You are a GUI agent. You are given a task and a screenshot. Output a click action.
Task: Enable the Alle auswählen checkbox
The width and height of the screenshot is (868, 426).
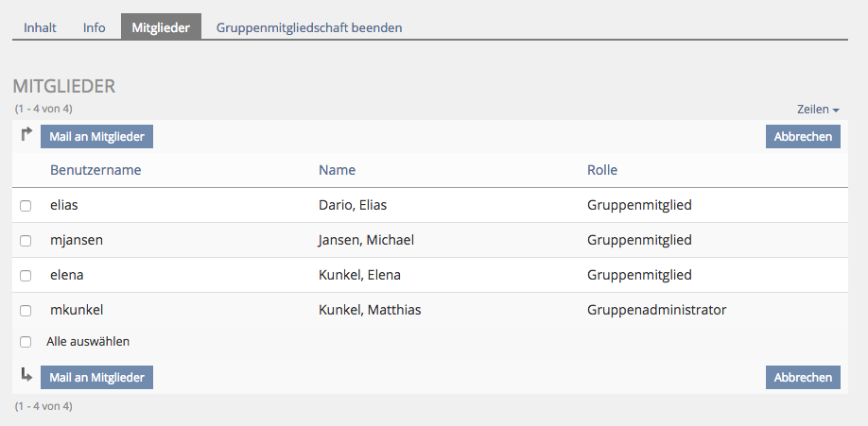26,342
